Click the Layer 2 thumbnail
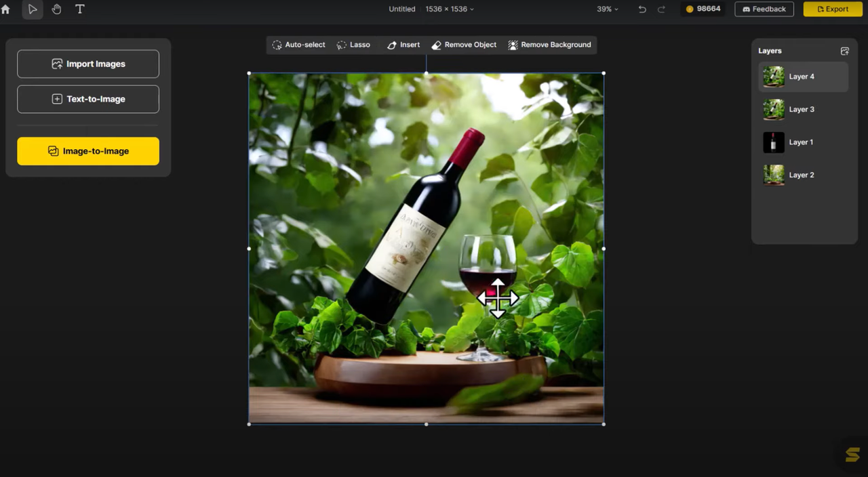The height and width of the screenshot is (477, 868). [774, 175]
